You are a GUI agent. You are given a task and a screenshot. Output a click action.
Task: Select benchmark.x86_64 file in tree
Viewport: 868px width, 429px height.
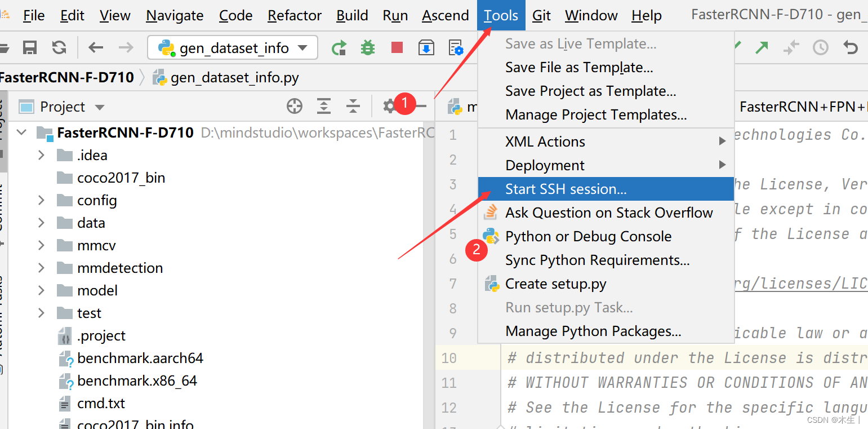pyautogui.click(x=137, y=381)
